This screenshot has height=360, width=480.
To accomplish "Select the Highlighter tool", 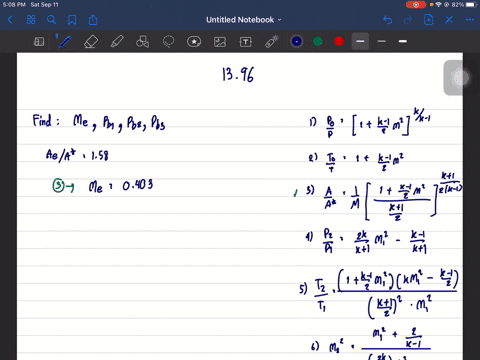I will click(117, 42).
